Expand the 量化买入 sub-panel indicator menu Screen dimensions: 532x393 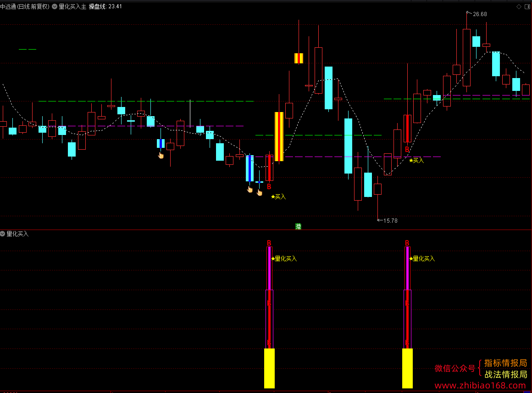(x=2, y=234)
